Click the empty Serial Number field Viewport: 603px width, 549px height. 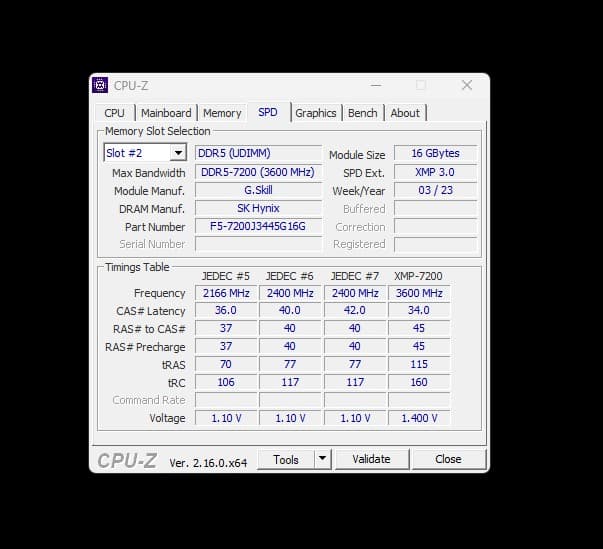tap(258, 244)
